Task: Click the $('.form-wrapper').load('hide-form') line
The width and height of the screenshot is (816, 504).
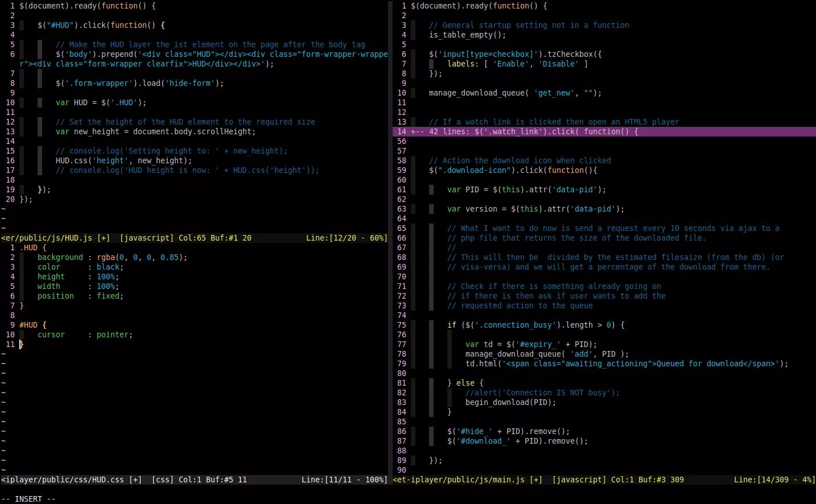Action: click(140, 83)
